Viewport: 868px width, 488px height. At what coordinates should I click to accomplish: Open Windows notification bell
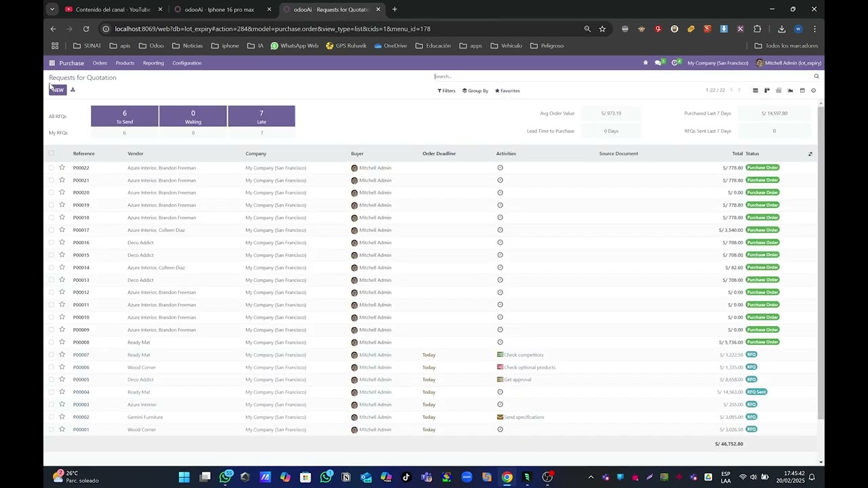[x=812, y=477]
